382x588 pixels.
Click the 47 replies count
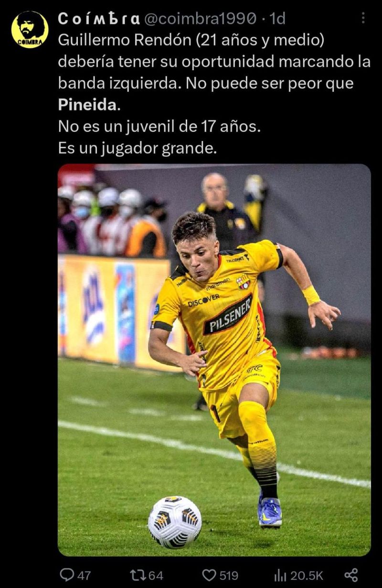pyautogui.click(x=83, y=575)
